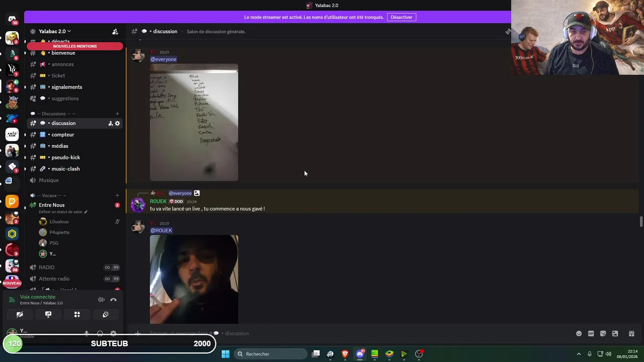Open Task View in the taskbar
Image resolution: width=644 pixels, height=362 pixels.
(315, 354)
